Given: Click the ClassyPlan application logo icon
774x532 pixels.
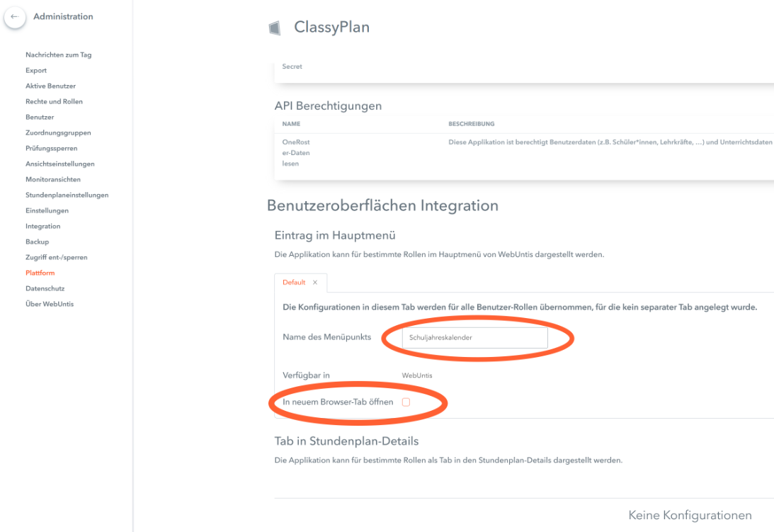Looking at the screenshot, I should (275, 28).
